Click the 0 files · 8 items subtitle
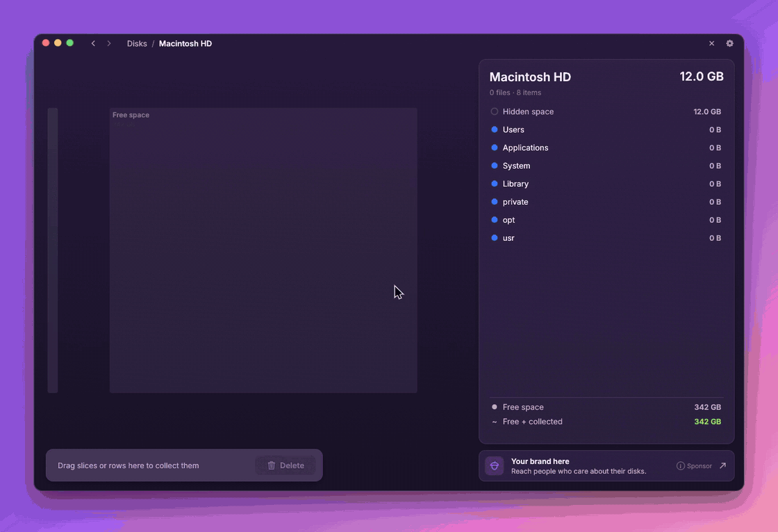The height and width of the screenshot is (532, 778). [515, 93]
